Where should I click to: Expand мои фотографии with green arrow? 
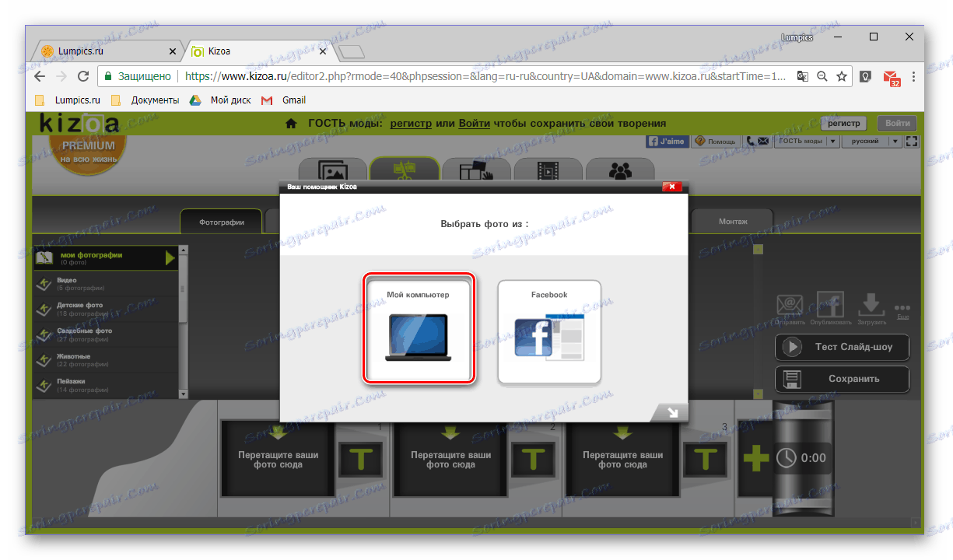click(170, 258)
